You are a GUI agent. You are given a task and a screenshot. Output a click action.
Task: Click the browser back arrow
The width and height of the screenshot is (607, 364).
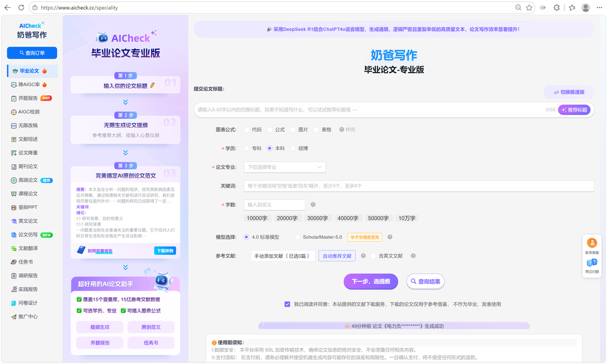(7, 7)
